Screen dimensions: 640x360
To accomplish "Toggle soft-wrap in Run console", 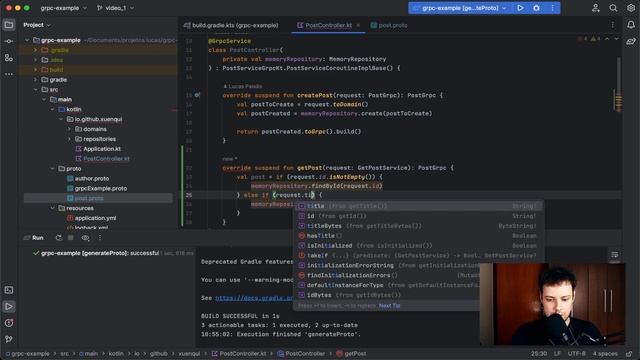I will tap(615, 255).
